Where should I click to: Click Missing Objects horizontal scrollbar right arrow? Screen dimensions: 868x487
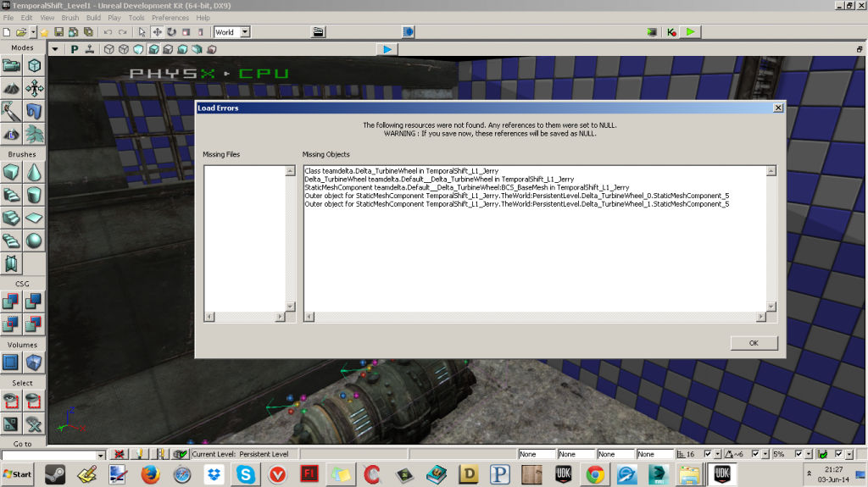[761, 317]
